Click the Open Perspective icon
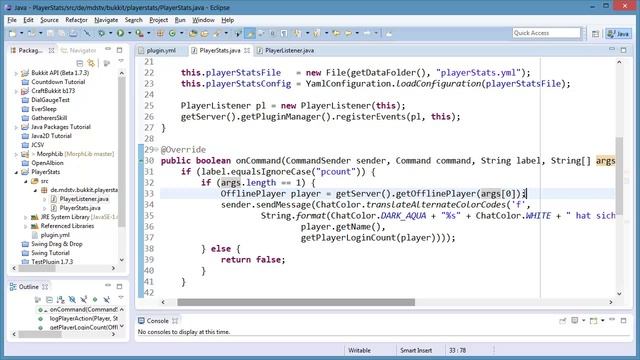Image resolution: width=640 pixels, height=360 pixels. click(x=596, y=33)
